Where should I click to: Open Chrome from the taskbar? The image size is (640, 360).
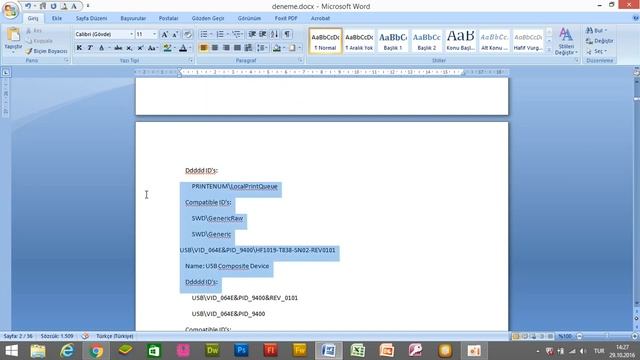[96, 351]
